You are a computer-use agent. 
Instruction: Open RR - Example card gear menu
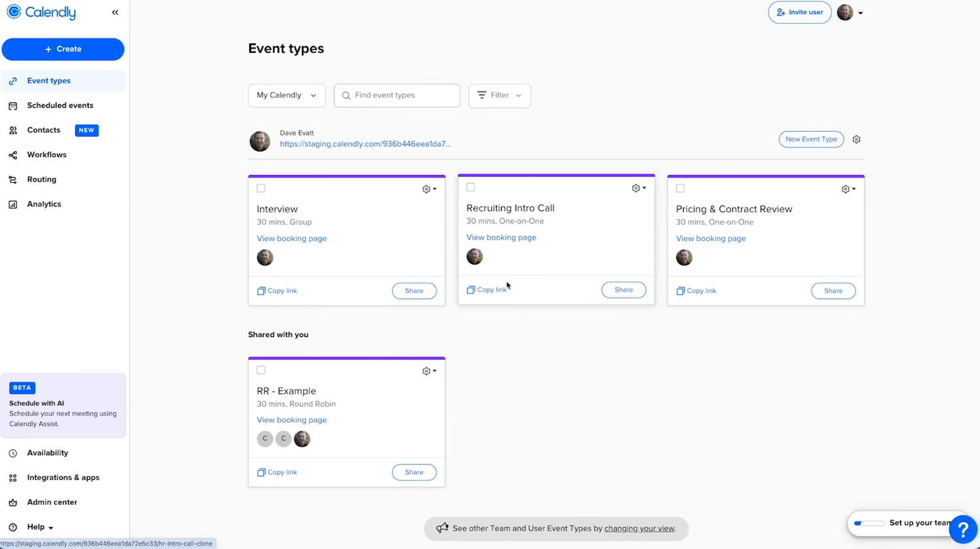click(x=429, y=371)
